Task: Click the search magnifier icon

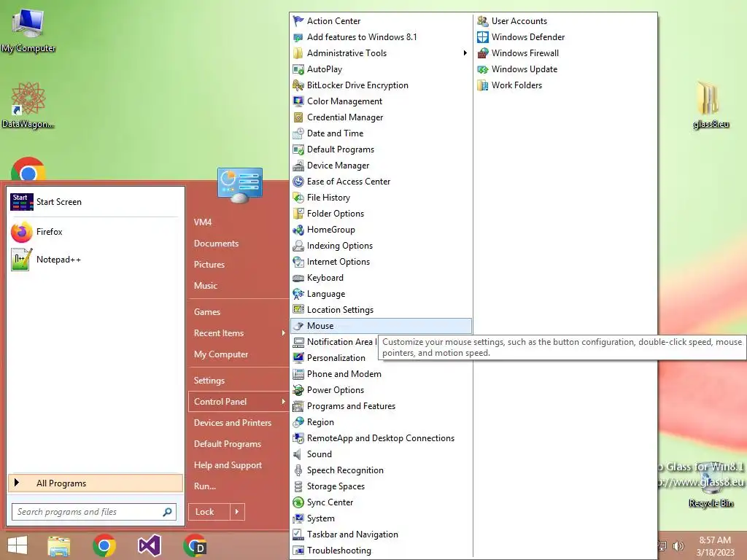Action: coord(167,512)
